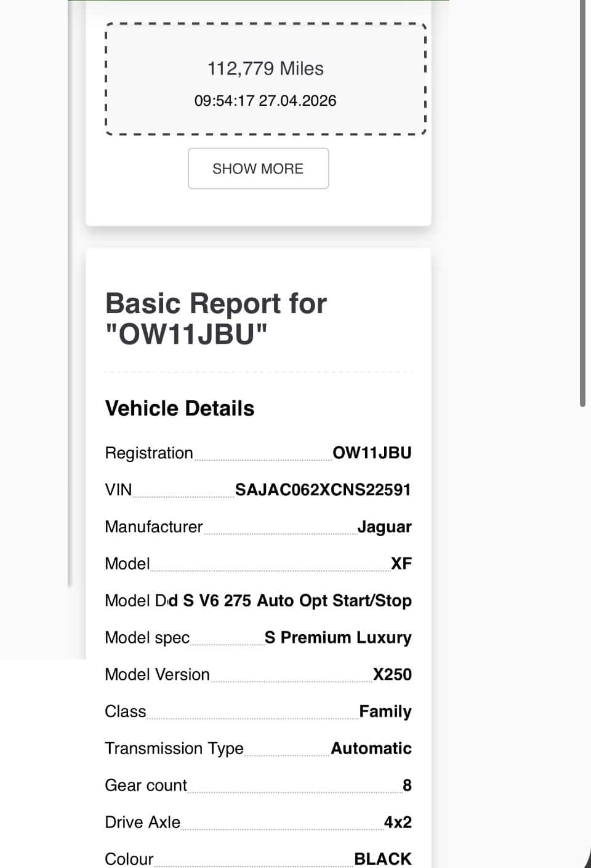Click the Gear count value 8
591x868 pixels.
[x=407, y=785]
